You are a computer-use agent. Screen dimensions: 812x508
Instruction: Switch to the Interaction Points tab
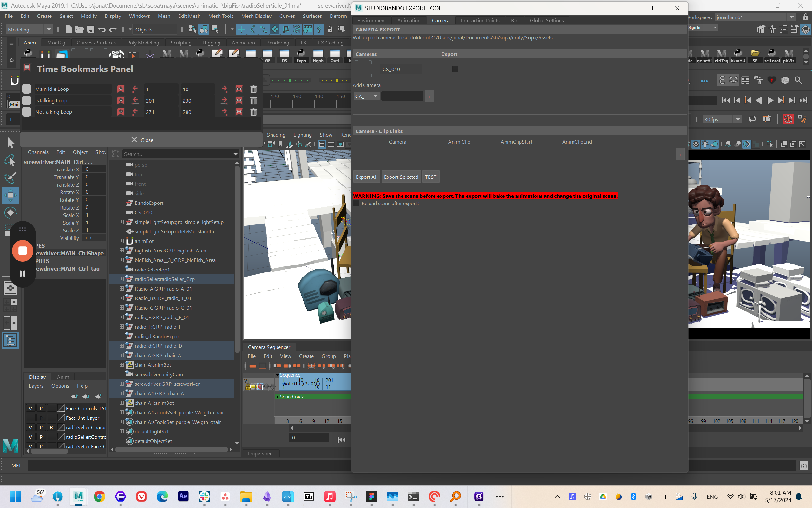tap(480, 21)
